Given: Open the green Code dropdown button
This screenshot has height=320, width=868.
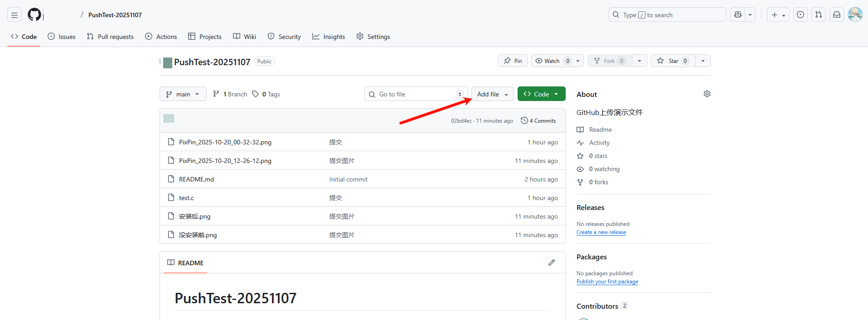Looking at the screenshot, I should (542, 94).
